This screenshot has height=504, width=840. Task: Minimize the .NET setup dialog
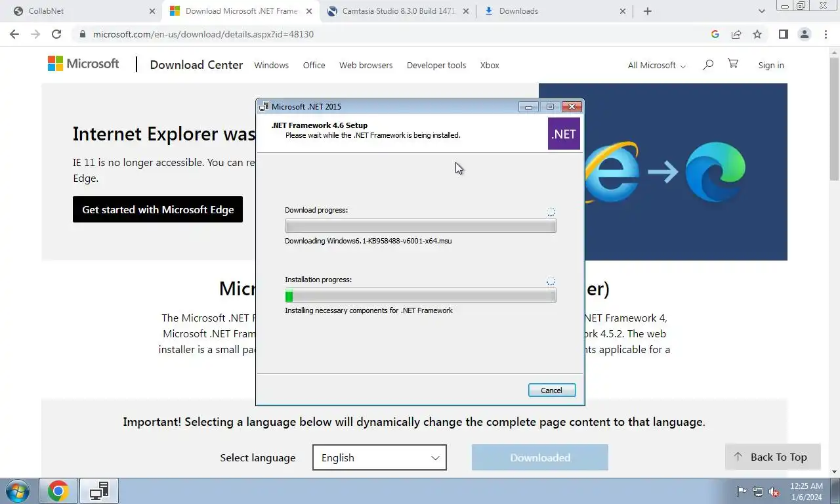[528, 106]
